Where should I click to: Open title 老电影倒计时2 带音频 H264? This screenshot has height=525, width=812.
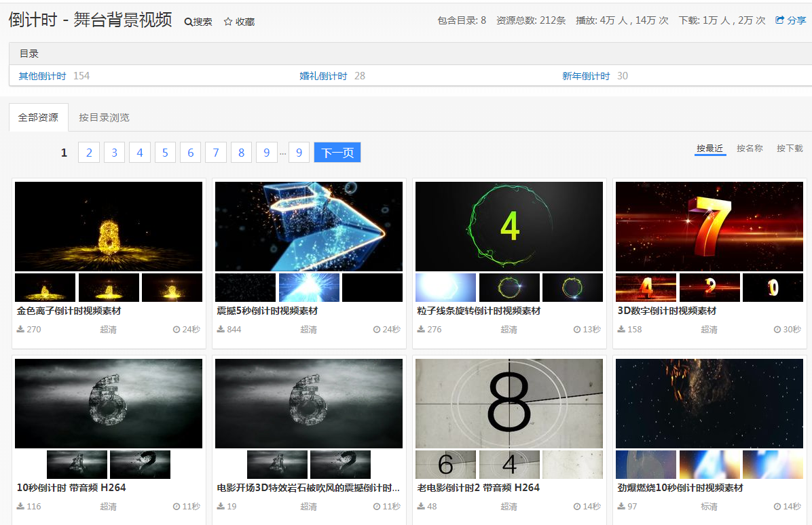(x=479, y=488)
